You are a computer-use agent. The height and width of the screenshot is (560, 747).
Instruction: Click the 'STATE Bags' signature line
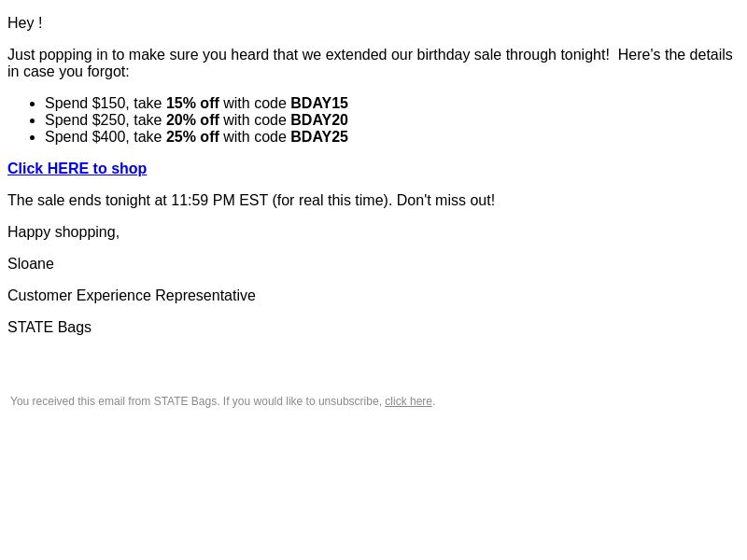pyautogui.click(x=49, y=328)
